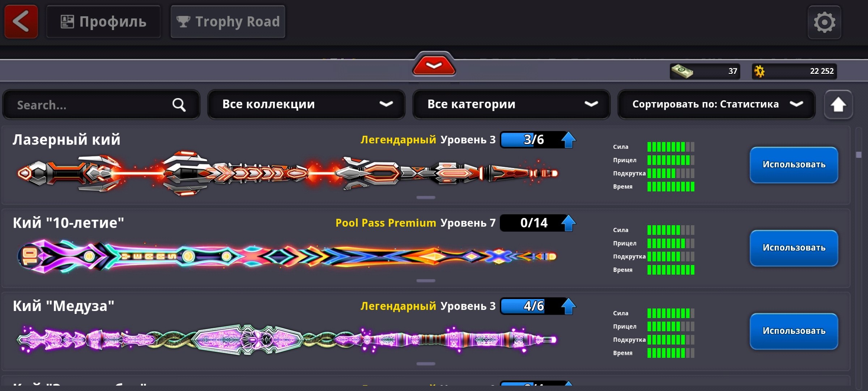Image resolution: width=868 pixels, height=391 pixels.
Task: Open the Trophy Road tab
Action: pyautogui.click(x=228, y=22)
